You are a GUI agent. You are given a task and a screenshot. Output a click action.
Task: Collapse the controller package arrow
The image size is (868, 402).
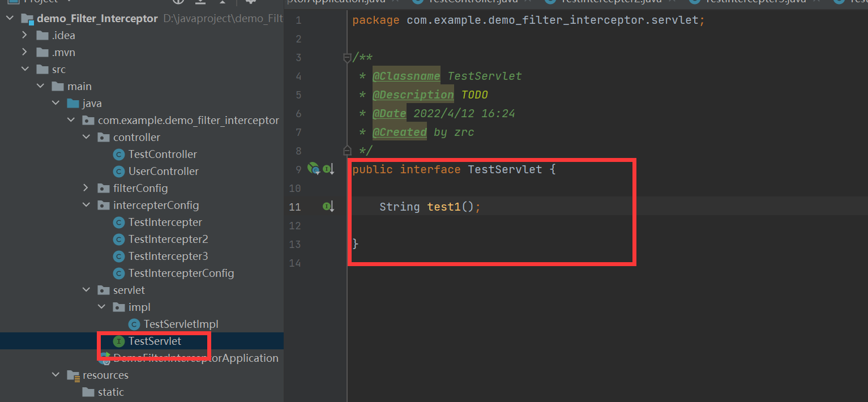tap(86, 138)
